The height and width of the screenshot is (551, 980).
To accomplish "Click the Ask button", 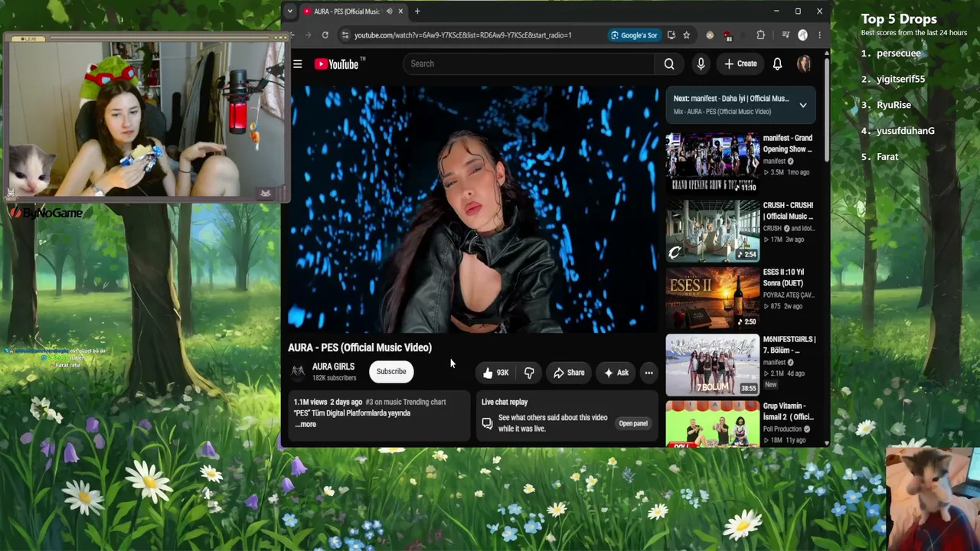I will pyautogui.click(x=616, y=373).
